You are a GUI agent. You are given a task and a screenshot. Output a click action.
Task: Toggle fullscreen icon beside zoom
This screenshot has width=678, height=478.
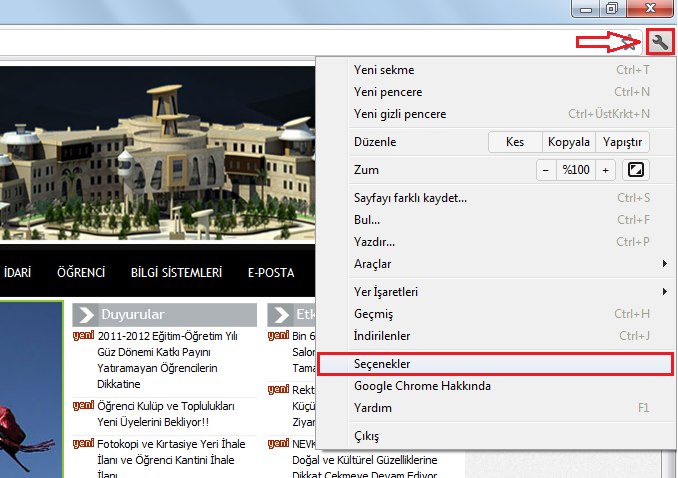(636, 170)
